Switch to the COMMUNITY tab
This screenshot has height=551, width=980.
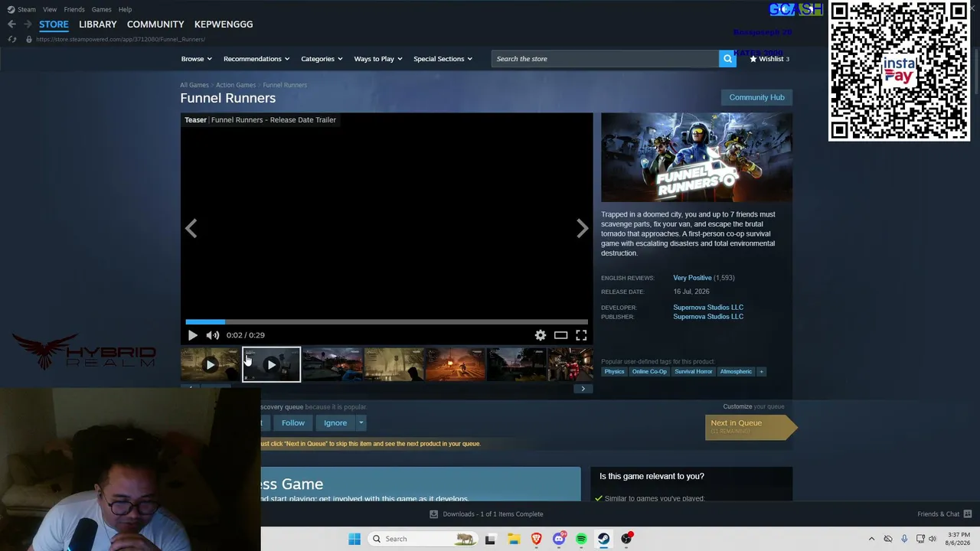click(155, 24)
